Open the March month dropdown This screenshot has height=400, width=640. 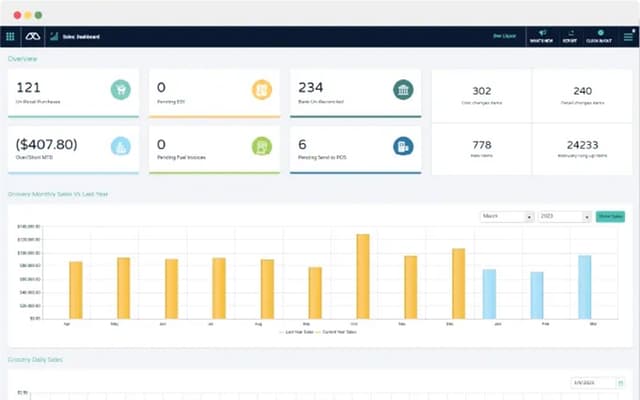pyautogui.click(x=507, y=216)
